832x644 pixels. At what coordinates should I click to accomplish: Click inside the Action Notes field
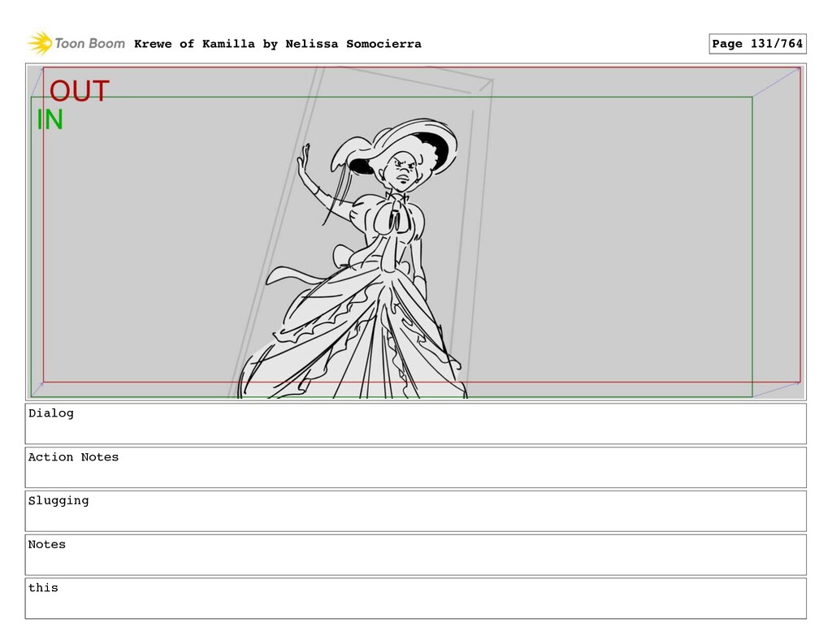(415, 467)
